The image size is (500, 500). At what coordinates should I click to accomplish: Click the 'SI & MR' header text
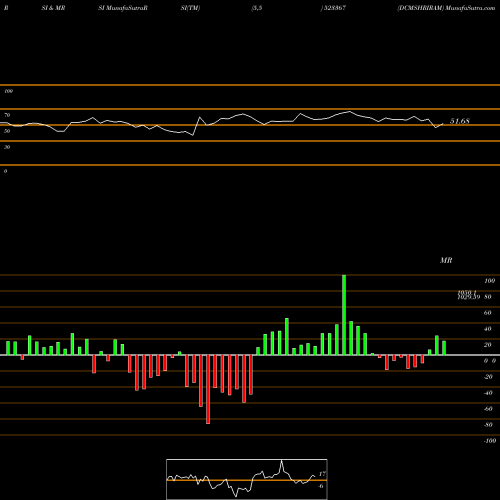(x=53, y=8)
